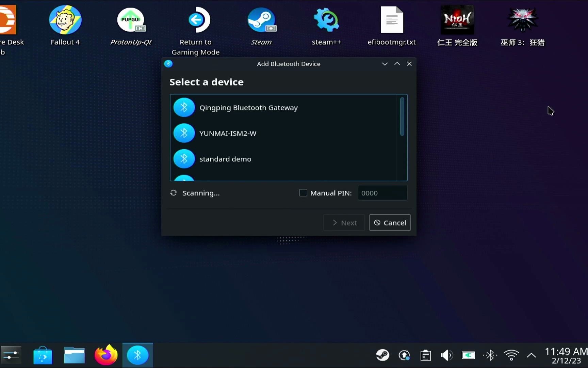Click the Next button
The image size is (588, 368).
344,223
